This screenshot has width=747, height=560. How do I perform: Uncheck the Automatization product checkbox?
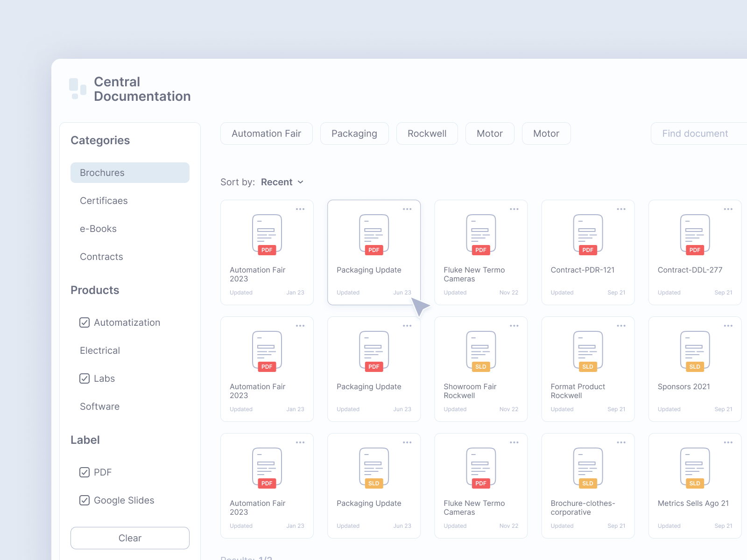(85, 322)
